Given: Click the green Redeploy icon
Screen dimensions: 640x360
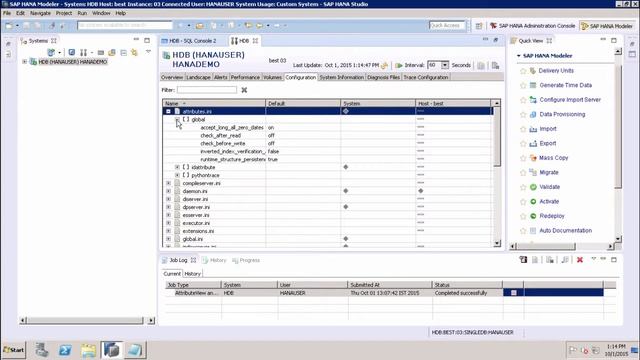Looking at the screenshot, I should click(533, 216).
